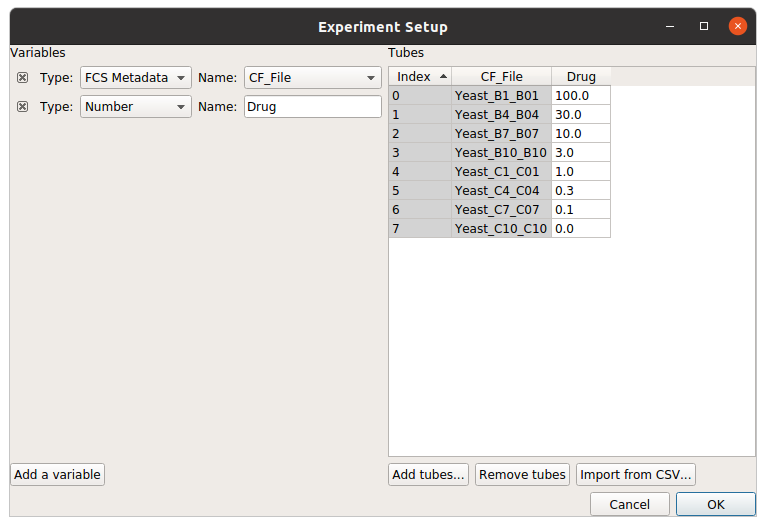Delete the Drug variable using its X icon

tap(22, 106)
